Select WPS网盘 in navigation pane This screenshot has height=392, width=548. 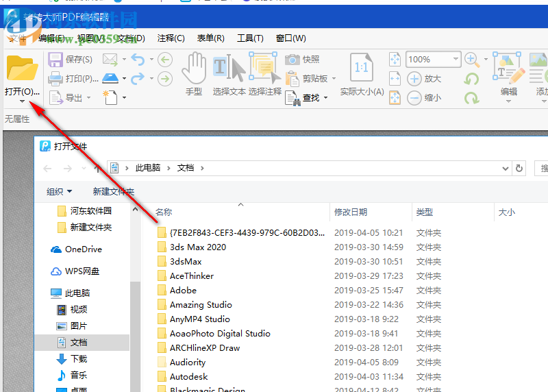point(75,271)
